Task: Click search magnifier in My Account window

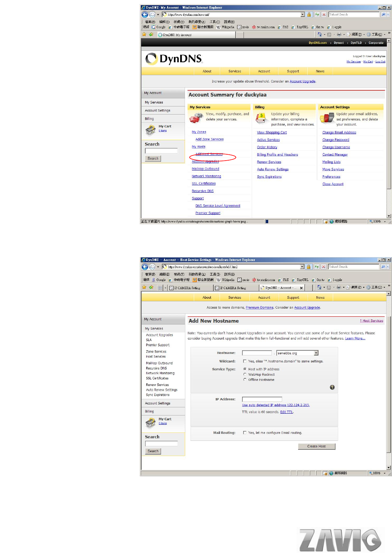Action: coord(383,14)
